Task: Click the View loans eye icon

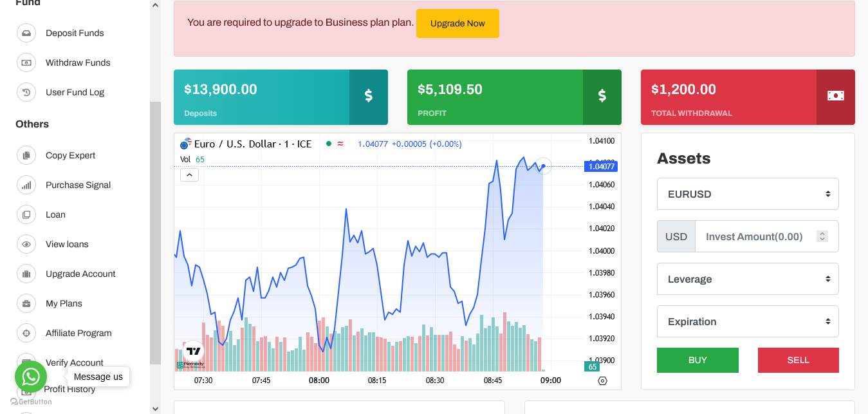Action: coord(26,244)
